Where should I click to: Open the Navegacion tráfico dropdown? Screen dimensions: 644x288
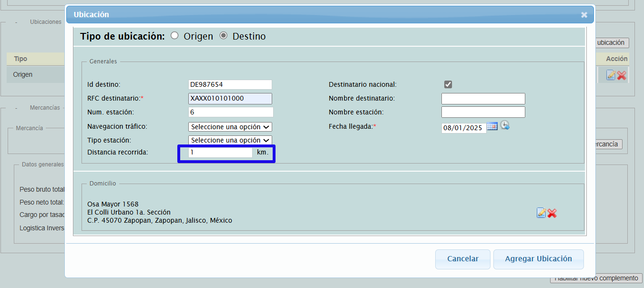pos(230,127)
